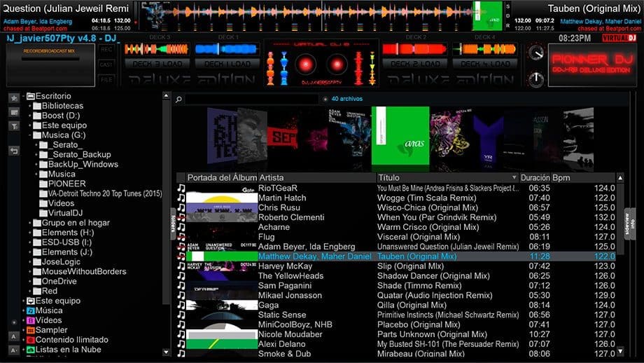Click the magenta Vídeos library icon
Screen dimensions: 644x363
pos(30,321)
